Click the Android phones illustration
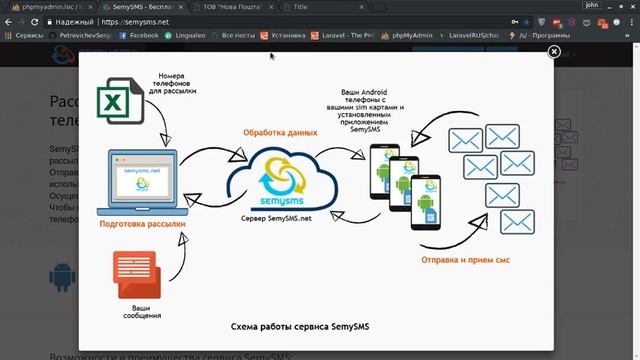 pyautogui.click(x=405, y=187)
